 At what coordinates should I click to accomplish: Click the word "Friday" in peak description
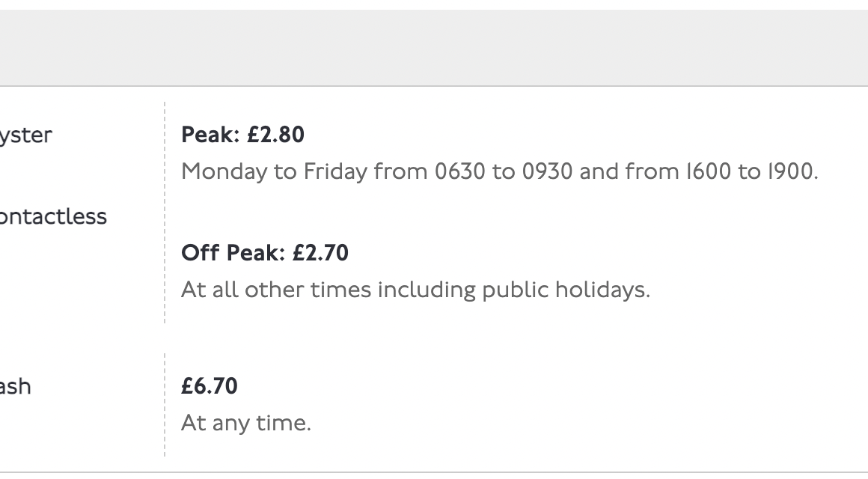335,172
